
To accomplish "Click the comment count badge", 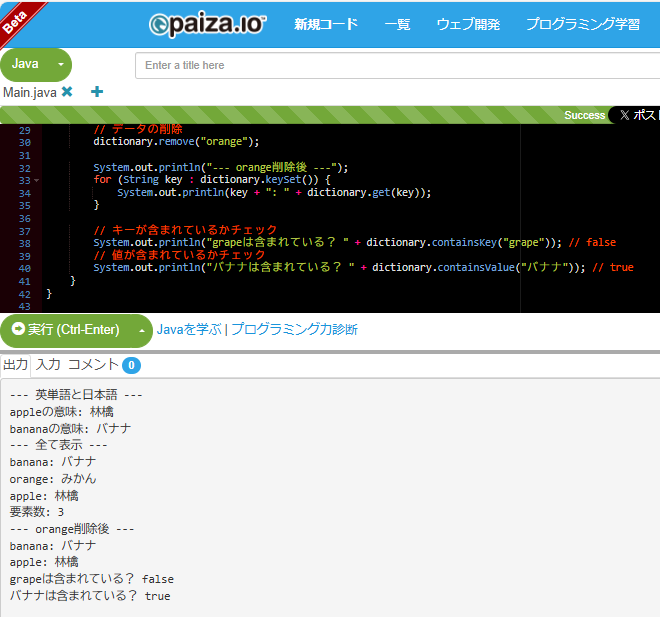I will pos(131,365).
